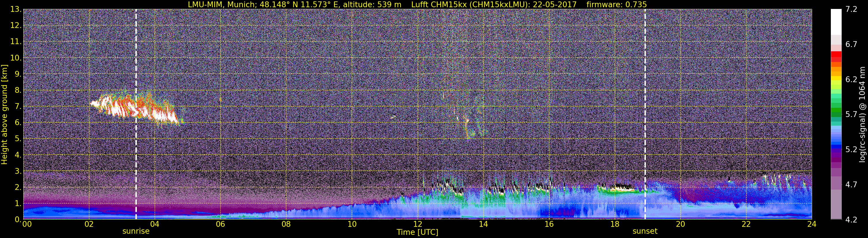Click the red band in the colorbar
Viewport: 868px width, 238px height.
pos(836,54)
